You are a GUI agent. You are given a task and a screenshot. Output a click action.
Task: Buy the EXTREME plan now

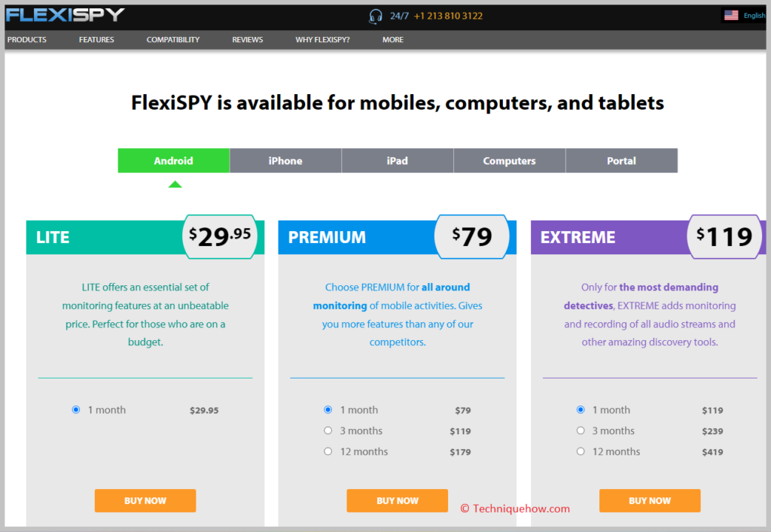coord(650,500)
